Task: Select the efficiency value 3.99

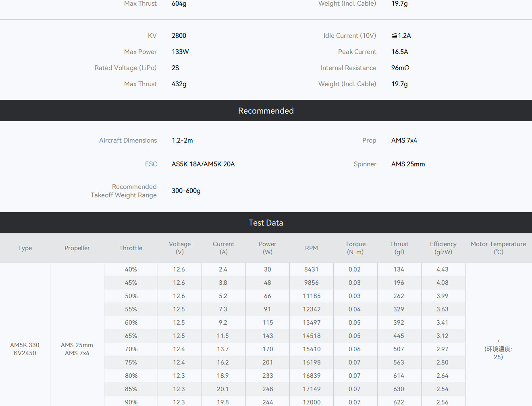Action: [443, 296]
